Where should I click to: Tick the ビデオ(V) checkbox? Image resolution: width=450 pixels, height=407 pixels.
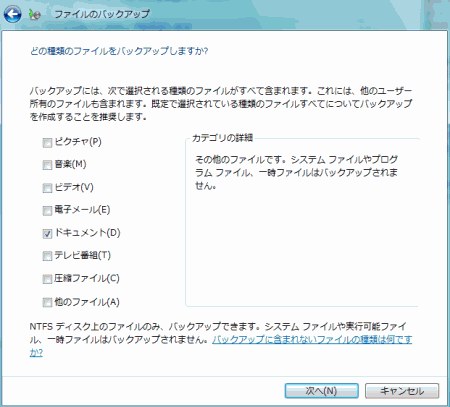(x=47, y=188)
